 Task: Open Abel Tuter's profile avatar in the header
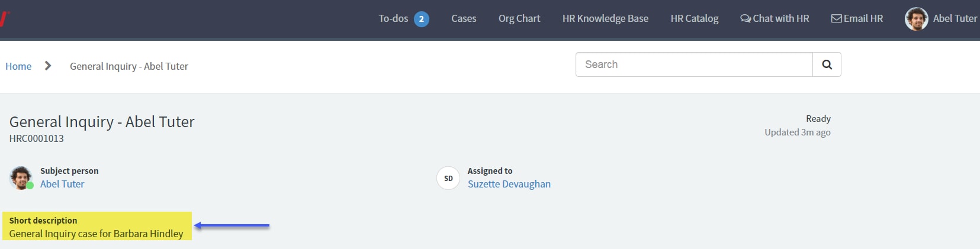coord(916,19)
